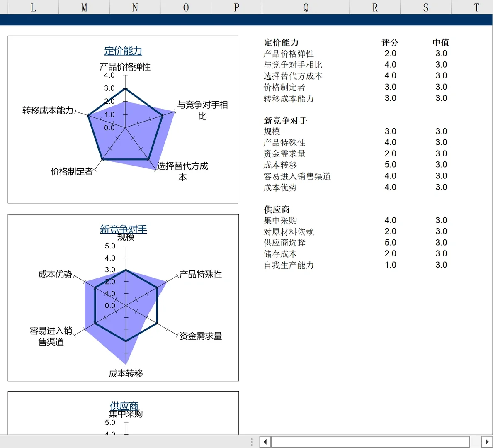Click the 规模 row label under 新竞争对手

pos(273,131)
